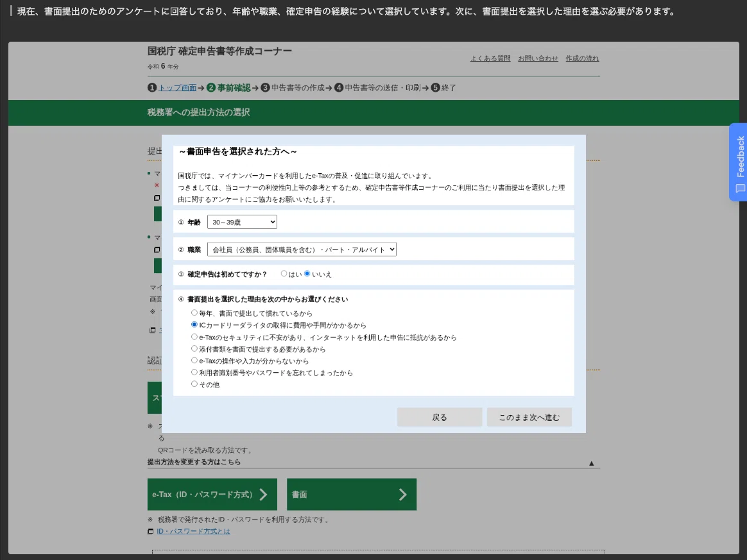Choose ICカードリーダライタの取得に費用 reason
The height and width of the screenshot is (560, 747).
click(x=194, y=325)
